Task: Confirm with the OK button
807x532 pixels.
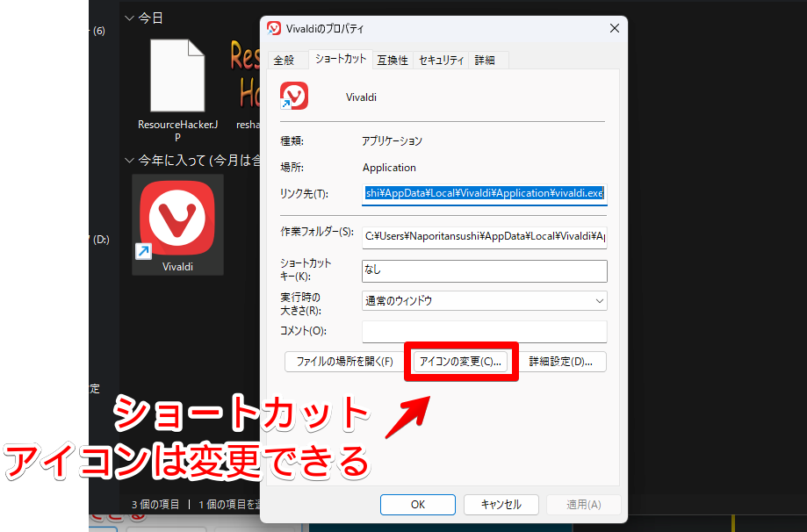Action: coord(418,505)
